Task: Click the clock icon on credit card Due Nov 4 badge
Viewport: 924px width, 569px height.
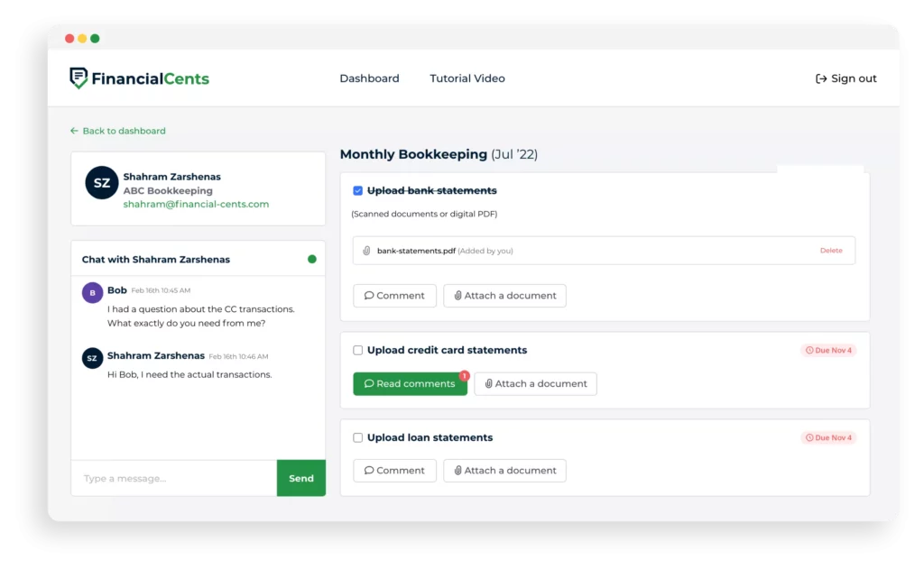Action: point(810,350)
